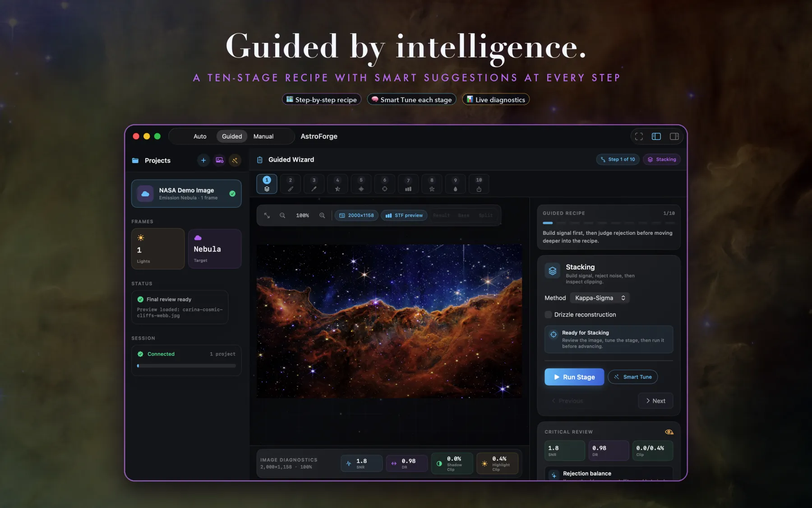The image size is (812, 508).
Task: Click the guided recipe progress bar
Action: (609, 223)
